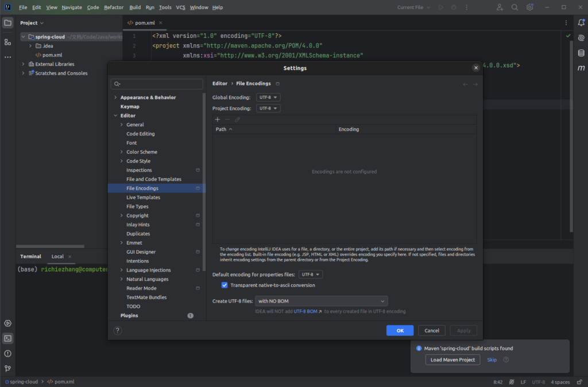Screen dimensions: 588x387
Task: Click the settings tree vertical scrollbar
Action: pos(204,182)
